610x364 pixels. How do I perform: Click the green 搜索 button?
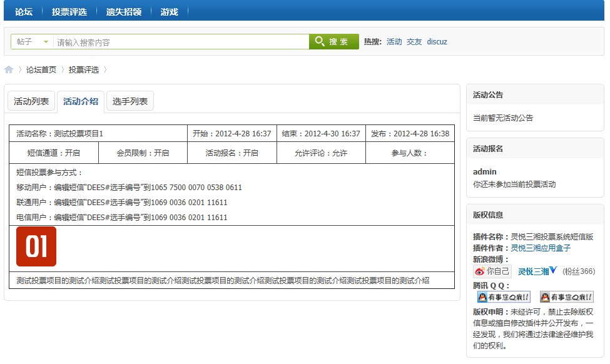pos(334,42)
